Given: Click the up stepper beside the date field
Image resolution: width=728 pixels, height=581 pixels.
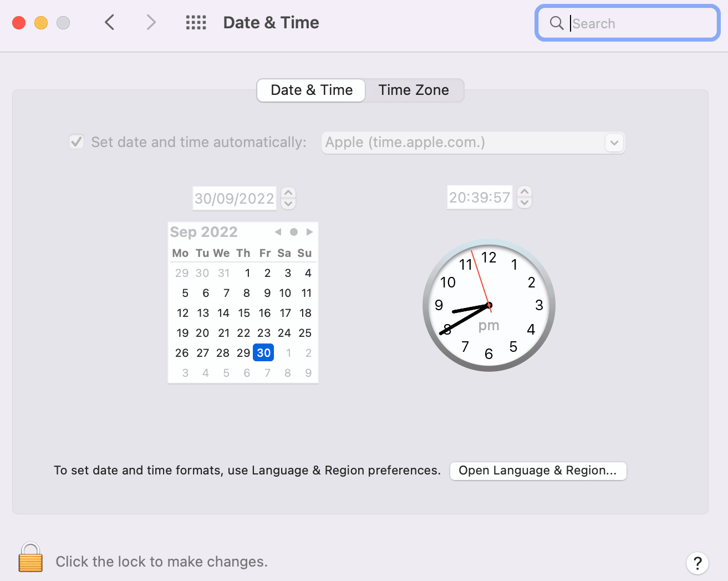Looking at the screenshot, I should pos(288,193).
